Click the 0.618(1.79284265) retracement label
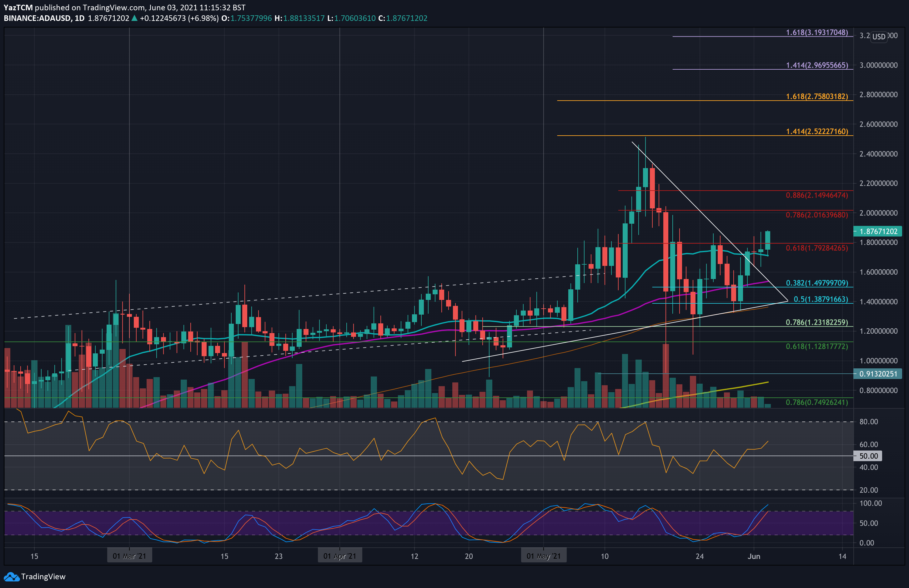This screenshot has width=909, height=588. tap(817, 248)
